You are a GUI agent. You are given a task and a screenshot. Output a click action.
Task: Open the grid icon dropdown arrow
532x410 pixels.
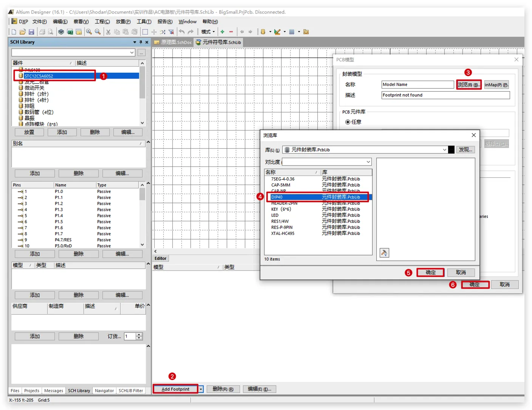pyautogui.click(x=299, y=32)
